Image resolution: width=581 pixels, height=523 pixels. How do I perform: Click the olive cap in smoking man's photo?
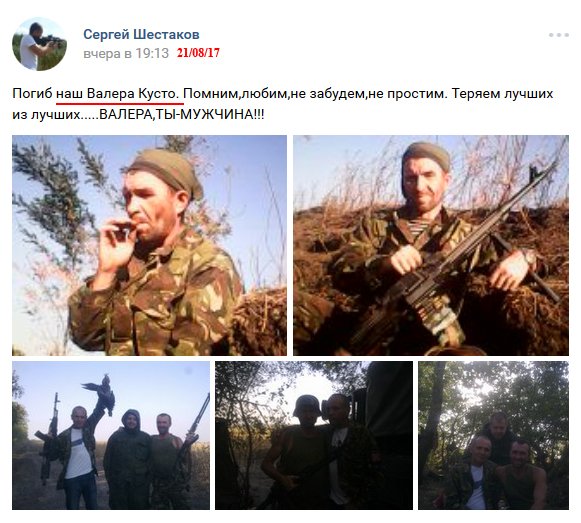tap(166, 171)
